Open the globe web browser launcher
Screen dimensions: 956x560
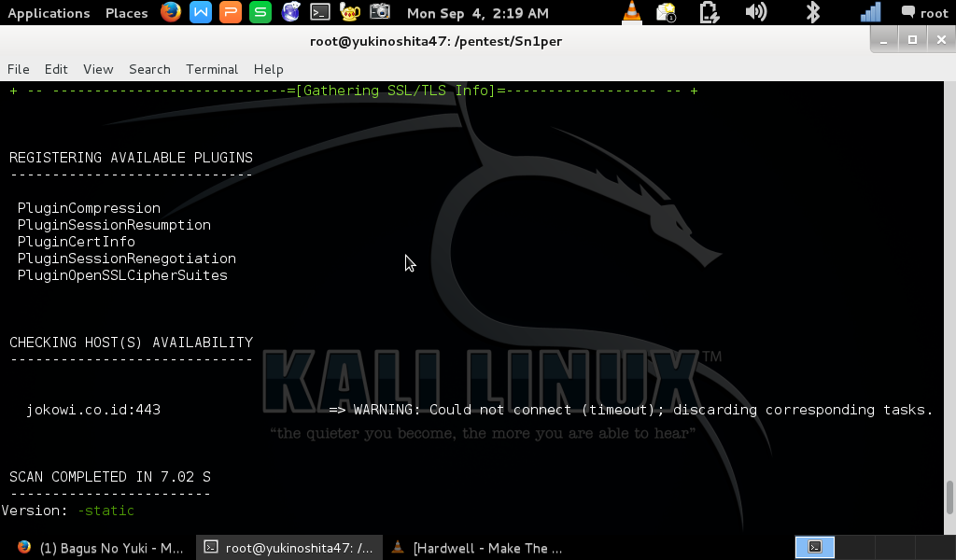click(291, 12)
